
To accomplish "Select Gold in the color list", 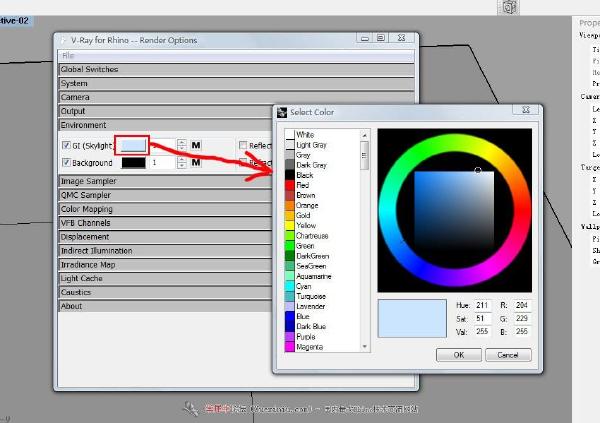I will click(303, 216).
